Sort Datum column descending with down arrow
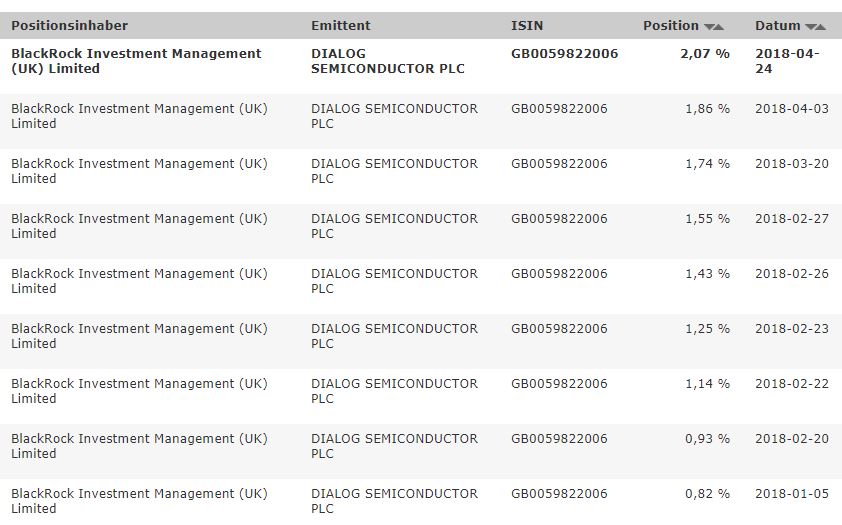This screenshot has height=525, width=842. 811,27
